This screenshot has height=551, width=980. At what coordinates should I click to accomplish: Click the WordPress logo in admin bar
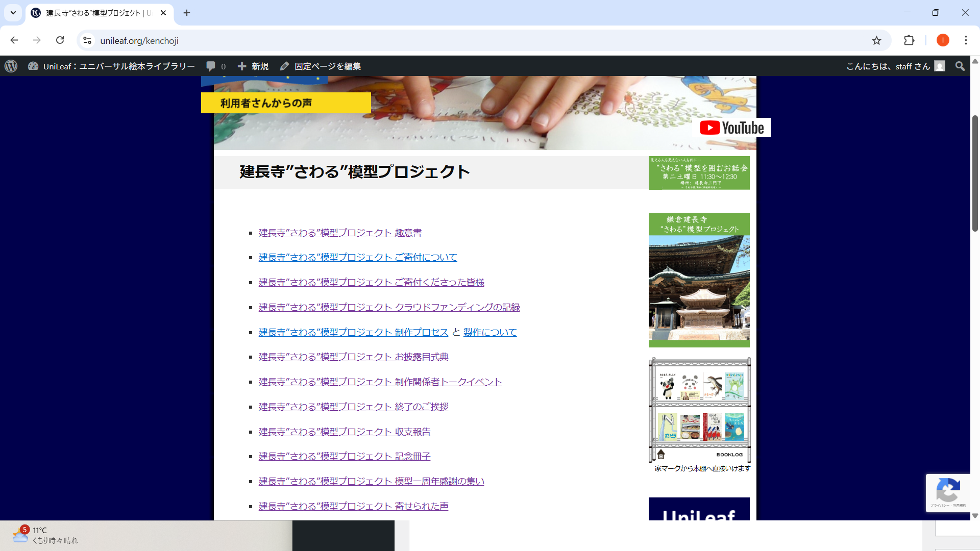coord(11,66)
